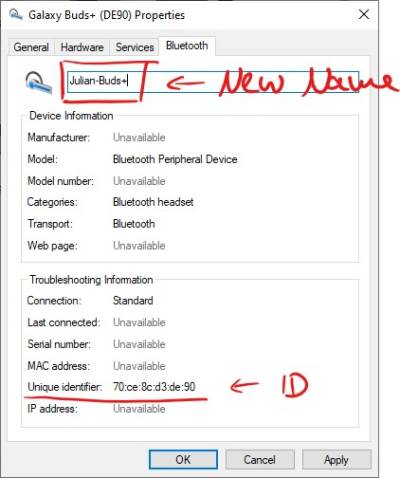Image resolution: width=400 pixels, height=478 pixels.
Task: Confirm changes with the OK button
Action: 183,460
